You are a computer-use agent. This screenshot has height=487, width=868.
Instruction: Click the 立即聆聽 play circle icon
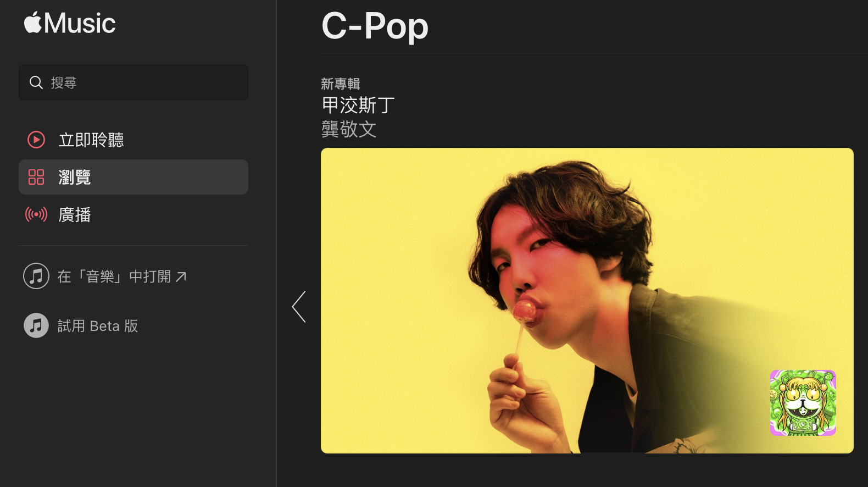pos(36,140)
